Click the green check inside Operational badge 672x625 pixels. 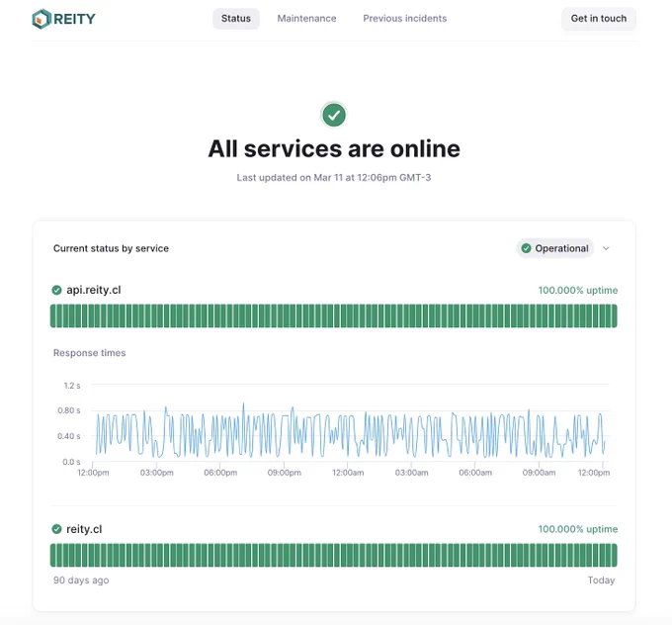(527, 248)
